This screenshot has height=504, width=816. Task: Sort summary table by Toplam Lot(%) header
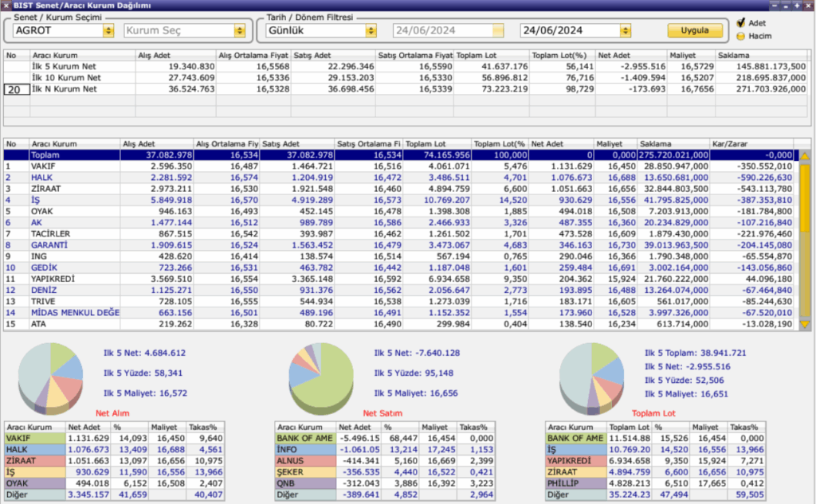click(x=562, y=55)
